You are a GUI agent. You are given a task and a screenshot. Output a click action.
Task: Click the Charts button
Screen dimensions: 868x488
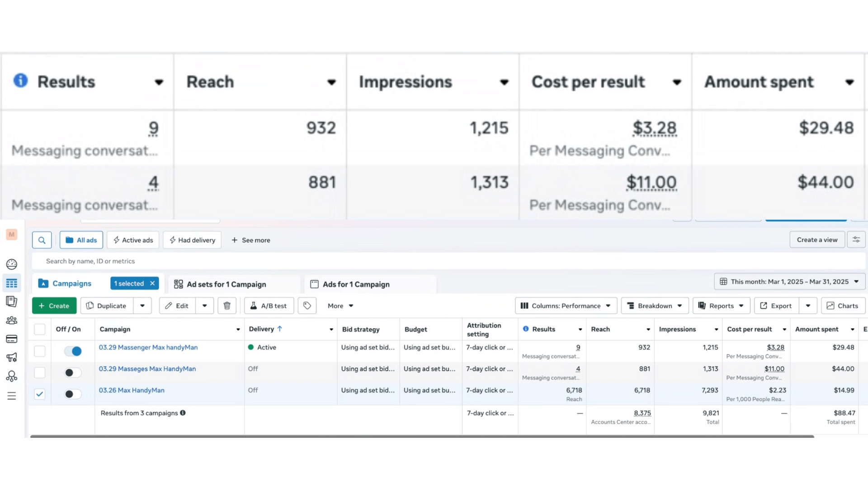(x=843, y=306)
